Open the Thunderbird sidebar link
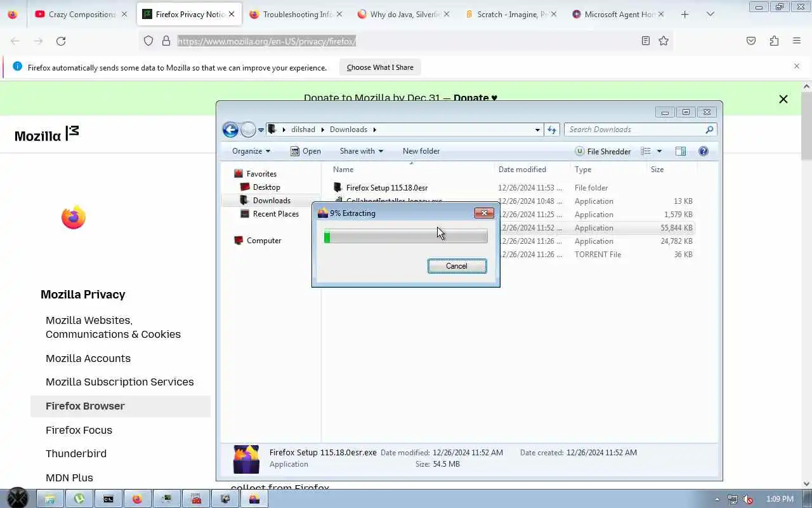Screen dimensions: 812x508 tap(76, 453)
